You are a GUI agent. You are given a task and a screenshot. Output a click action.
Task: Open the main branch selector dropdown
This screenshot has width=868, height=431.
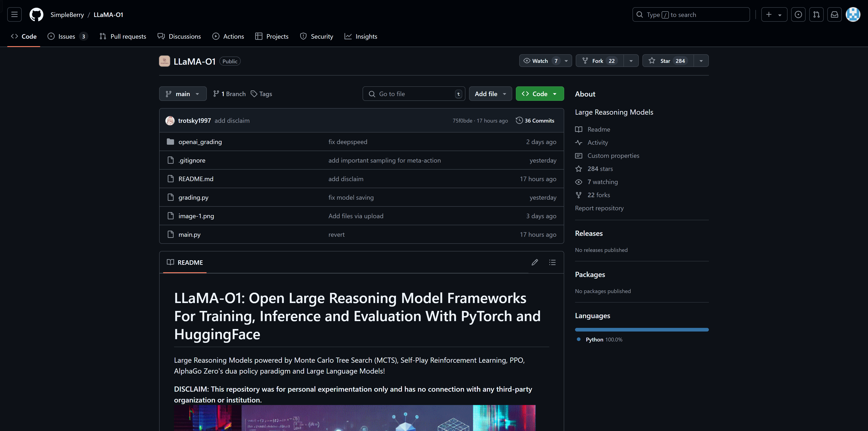[x=183, y=94]
